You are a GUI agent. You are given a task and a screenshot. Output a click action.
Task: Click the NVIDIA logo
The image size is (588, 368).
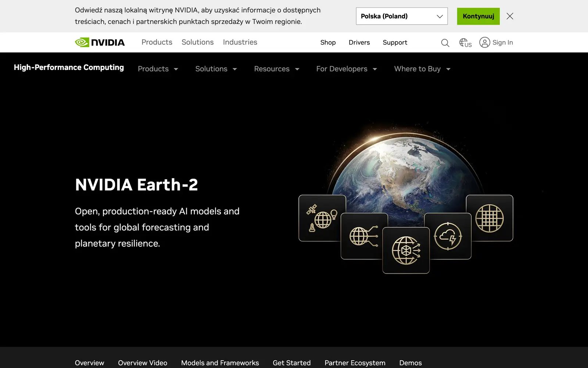[100, 42]
